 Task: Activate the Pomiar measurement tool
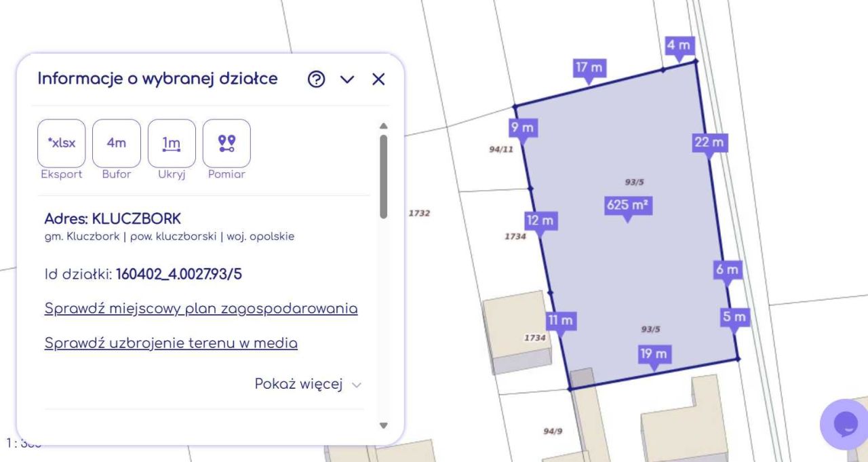pos(226,143)
